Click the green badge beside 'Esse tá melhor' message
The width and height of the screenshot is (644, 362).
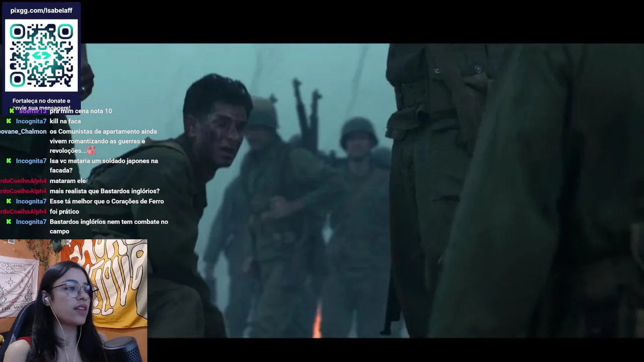[9, 201]
